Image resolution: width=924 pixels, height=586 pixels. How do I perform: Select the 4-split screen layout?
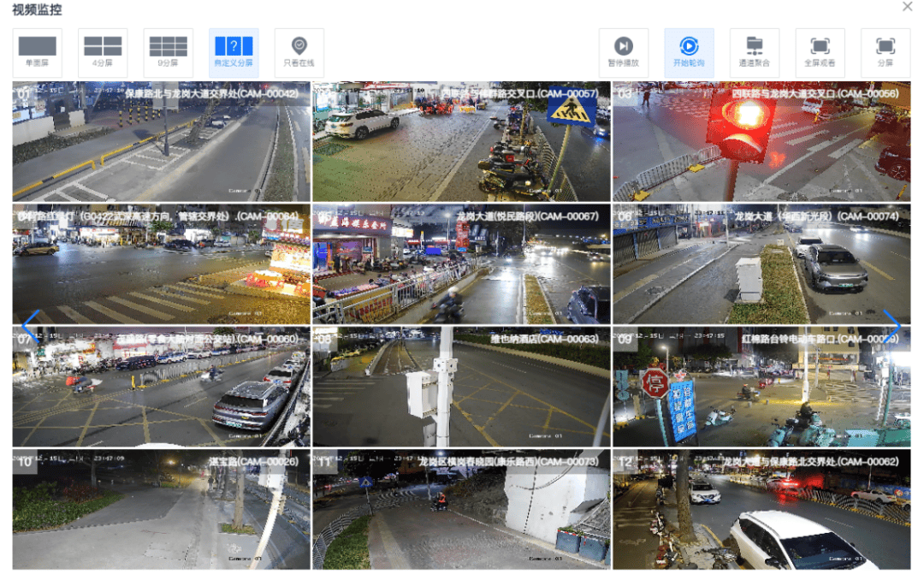click(x=103, y=52)
